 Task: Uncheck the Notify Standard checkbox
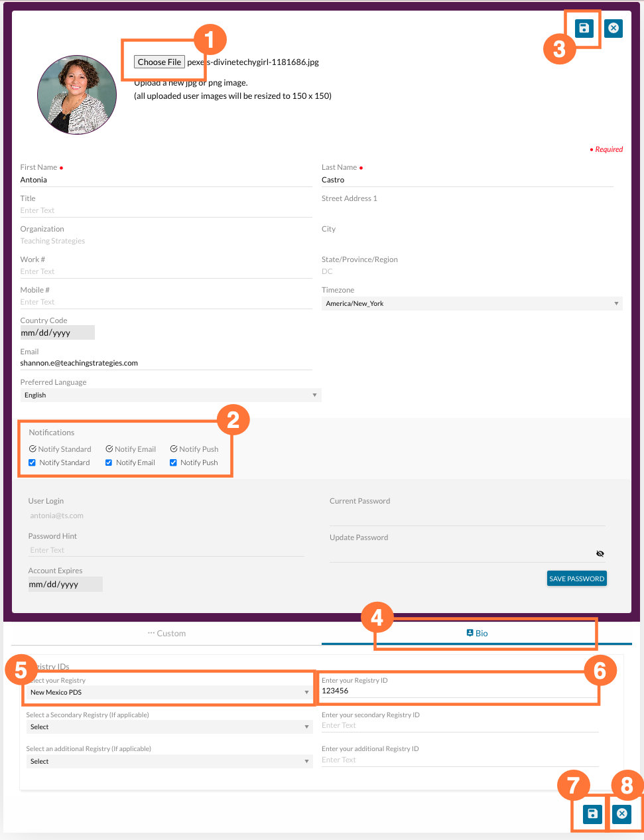click(x=32, y=462)
